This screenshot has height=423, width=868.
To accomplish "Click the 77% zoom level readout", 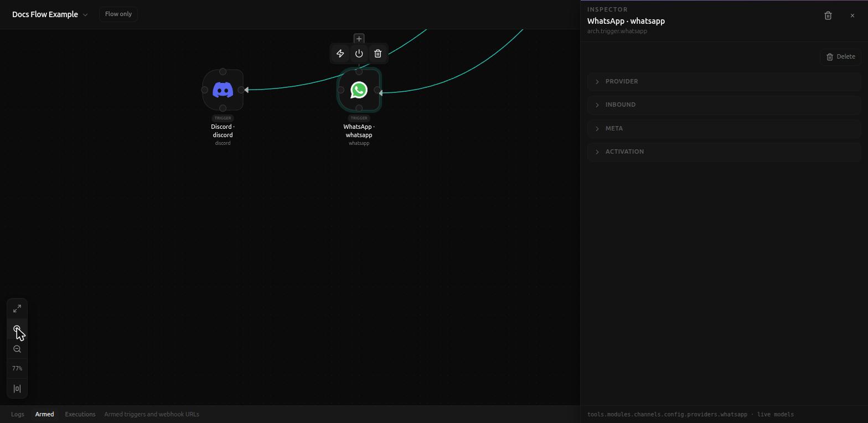I will click(17, 368).
